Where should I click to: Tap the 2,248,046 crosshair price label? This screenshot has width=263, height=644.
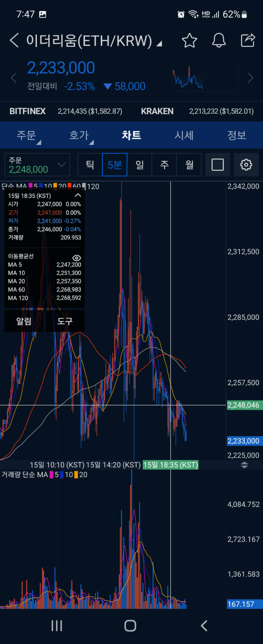pyautogui.click(x=245, y=405)
